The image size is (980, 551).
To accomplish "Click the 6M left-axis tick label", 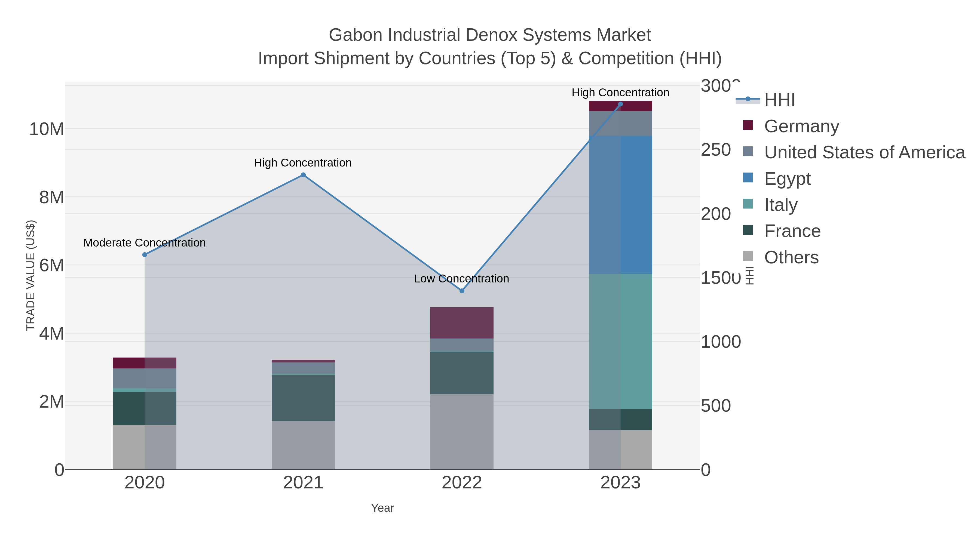I will 52,265.
